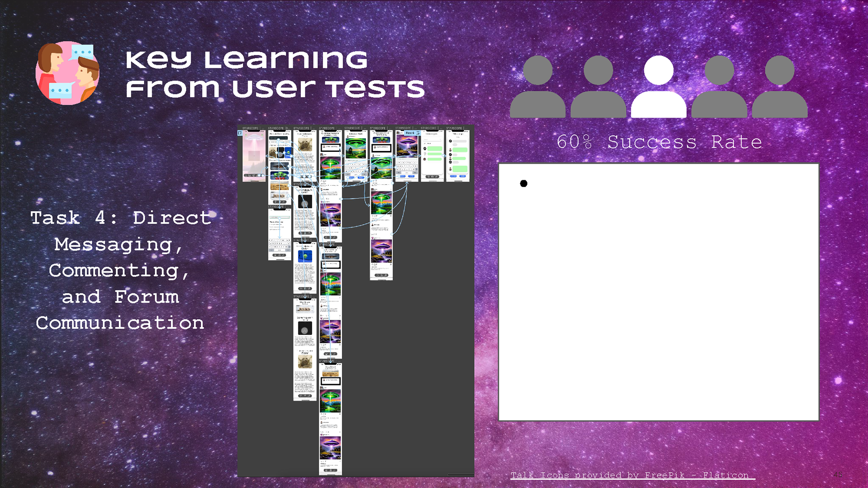Click the talking people chat icon
The image size is (868, 488).
68,73
